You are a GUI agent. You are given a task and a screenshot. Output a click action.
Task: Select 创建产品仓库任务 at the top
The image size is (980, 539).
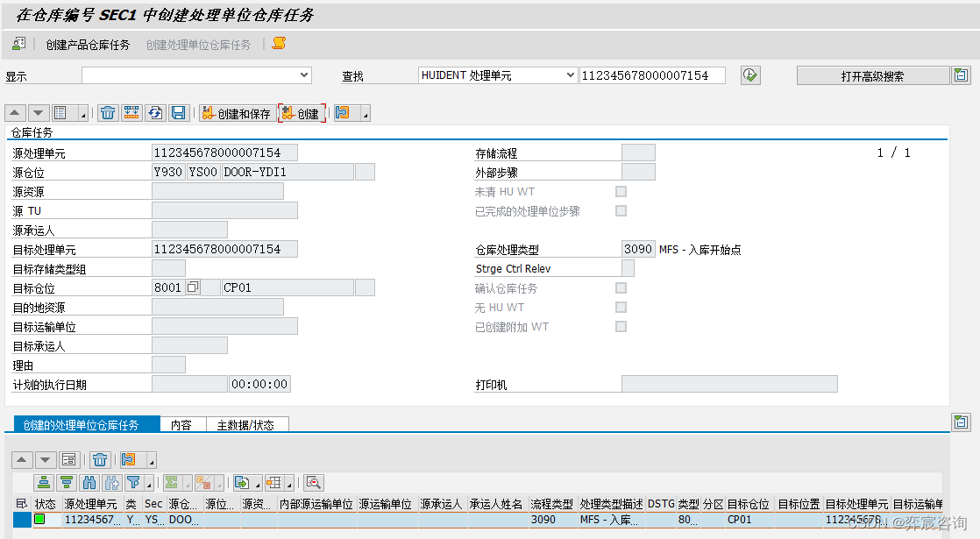click(86, 44)
